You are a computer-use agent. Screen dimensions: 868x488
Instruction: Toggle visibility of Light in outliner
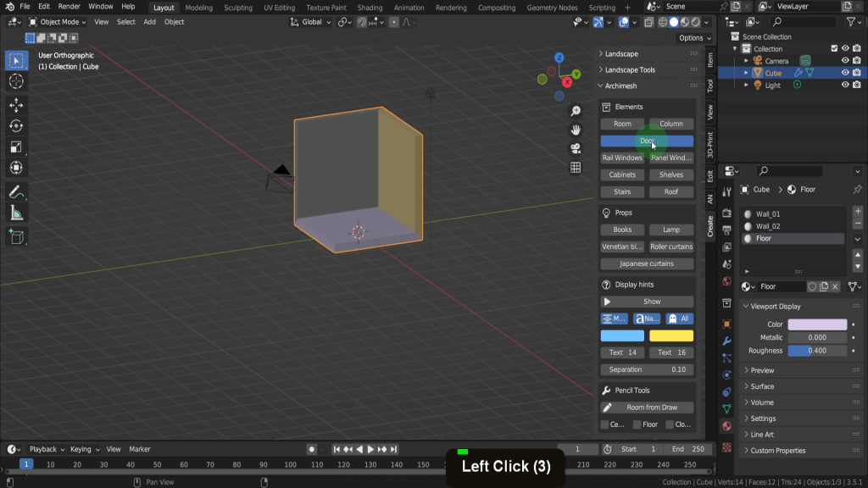[x=845, y=86]
